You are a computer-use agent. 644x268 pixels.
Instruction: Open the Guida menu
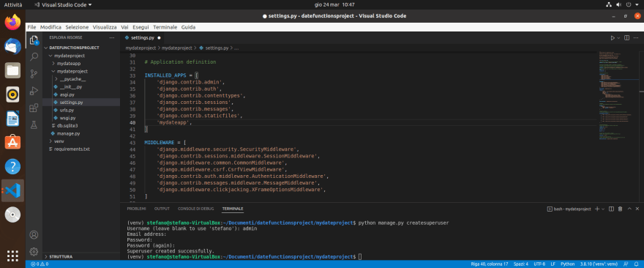(x=189, y=27)
